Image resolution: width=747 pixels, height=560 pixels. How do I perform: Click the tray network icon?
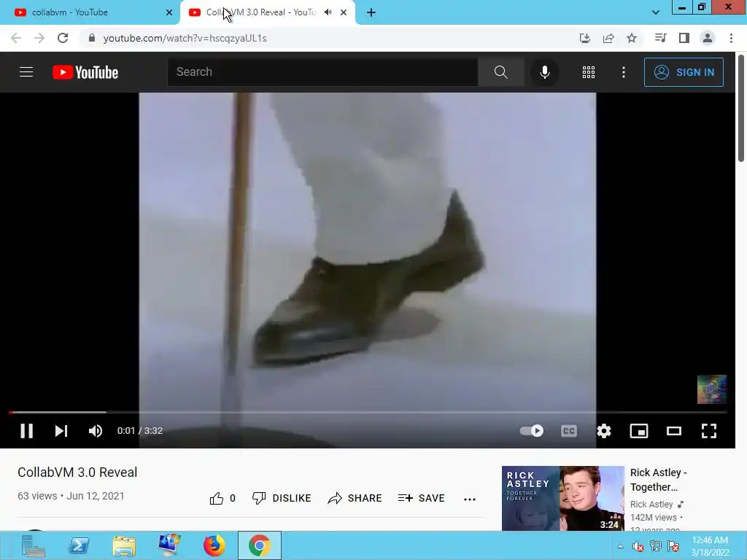tap(656, 546)
